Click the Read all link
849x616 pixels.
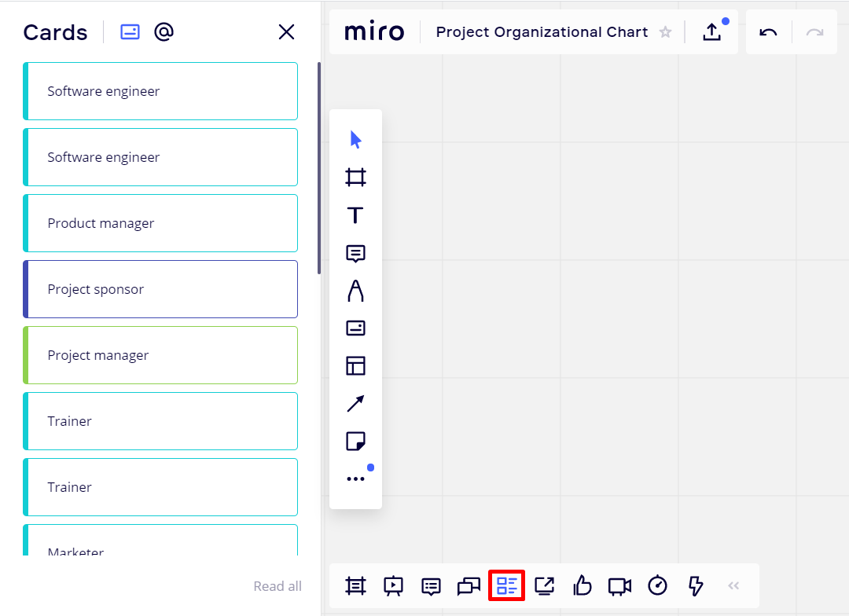(277, 586)
